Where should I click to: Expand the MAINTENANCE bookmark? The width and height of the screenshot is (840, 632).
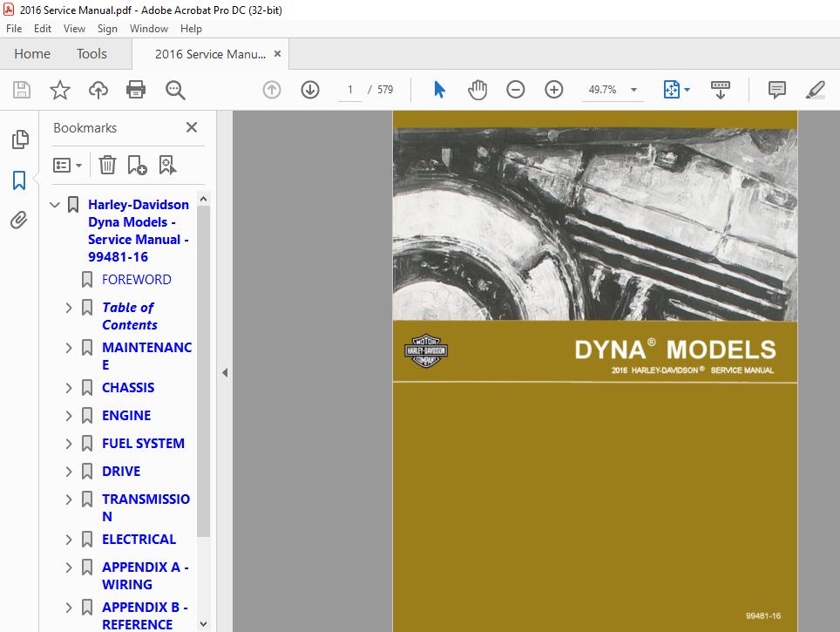[69, 347]
